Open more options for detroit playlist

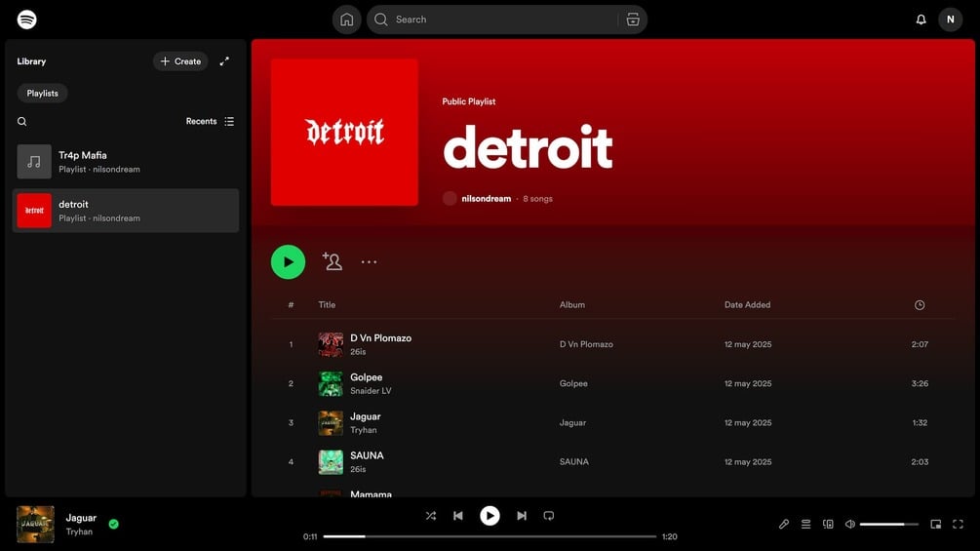tap(369, 261)
